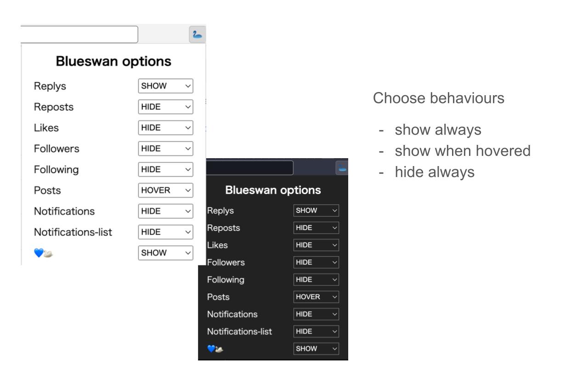Open the emoji row SHOW dropdown in light panel
This screenshot has height=368, width=588.
point(165,253)
